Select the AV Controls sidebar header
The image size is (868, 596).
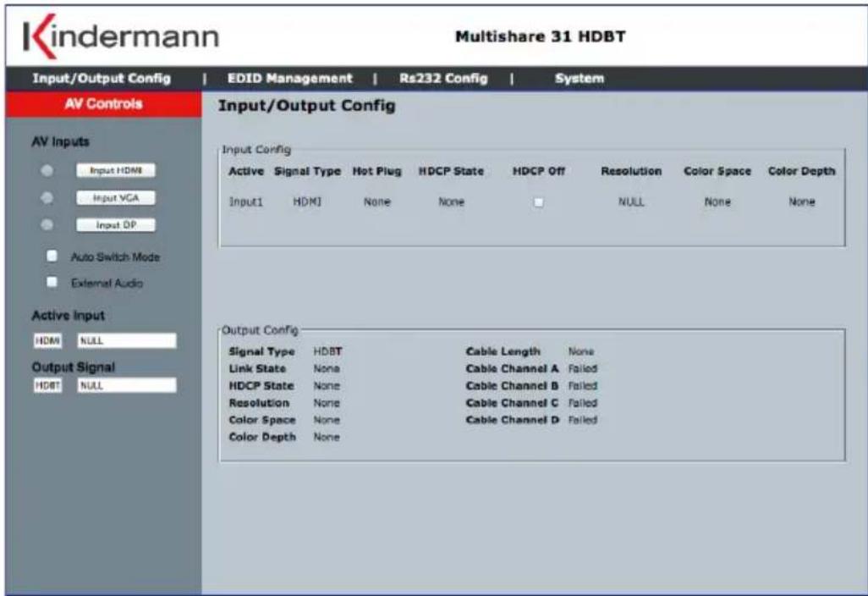[103, 104]
